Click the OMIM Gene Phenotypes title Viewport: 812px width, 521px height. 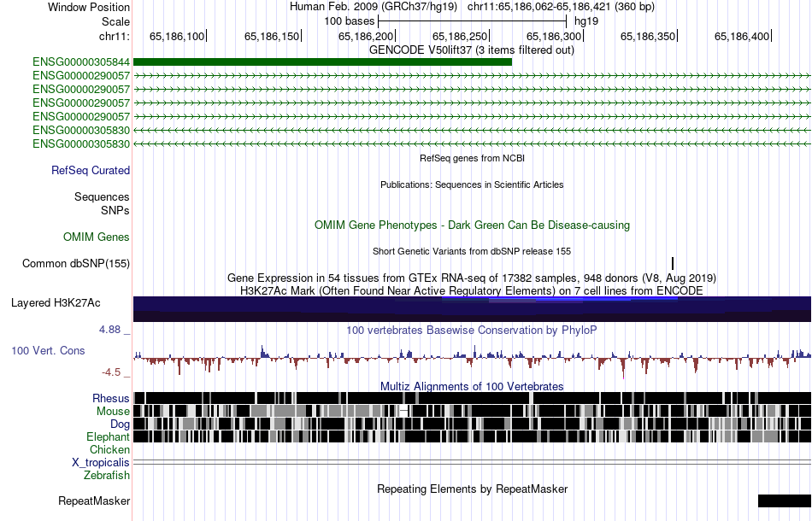pyautogui.click(x=473, y=225)
